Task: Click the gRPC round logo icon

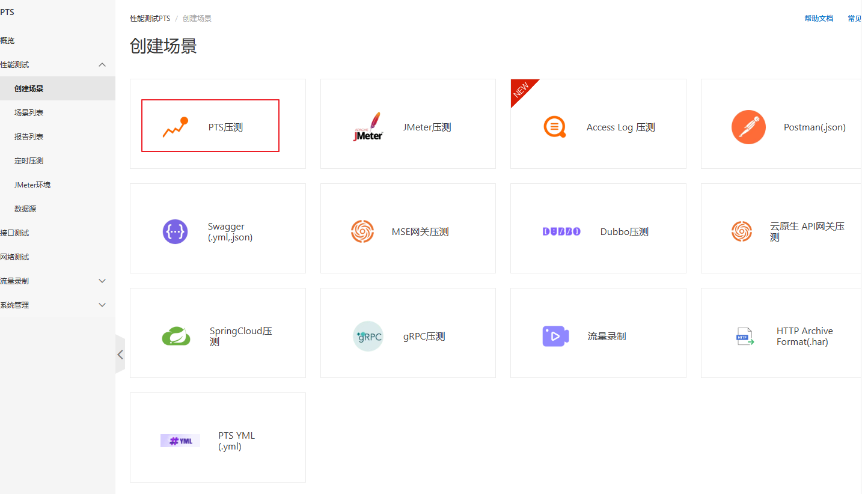Action: (x=368, y=336)
